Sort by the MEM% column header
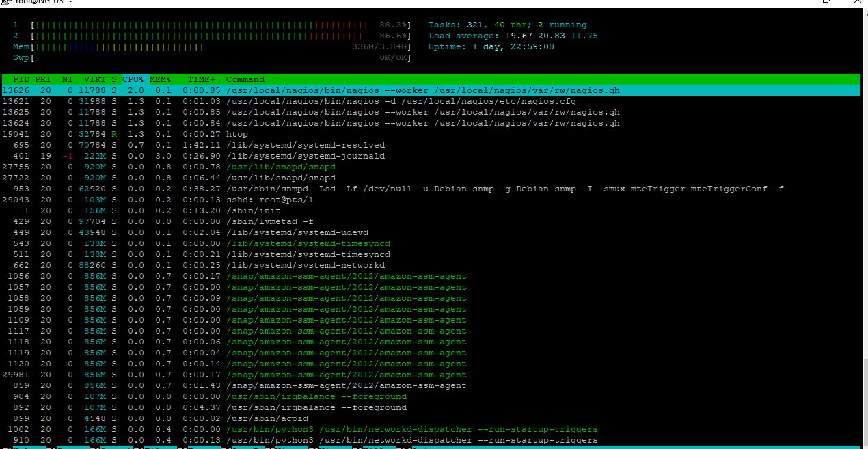868x449 pixels. pos(161,79)
